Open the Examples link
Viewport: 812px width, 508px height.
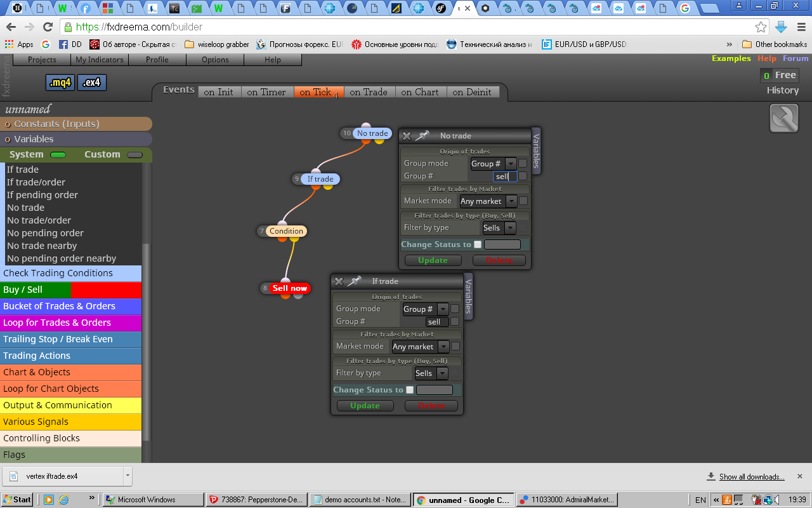click(x=731, y=58)
